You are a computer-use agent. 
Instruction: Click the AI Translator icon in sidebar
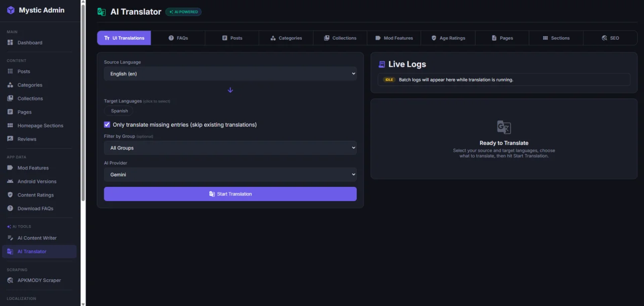tap(10, 252)
